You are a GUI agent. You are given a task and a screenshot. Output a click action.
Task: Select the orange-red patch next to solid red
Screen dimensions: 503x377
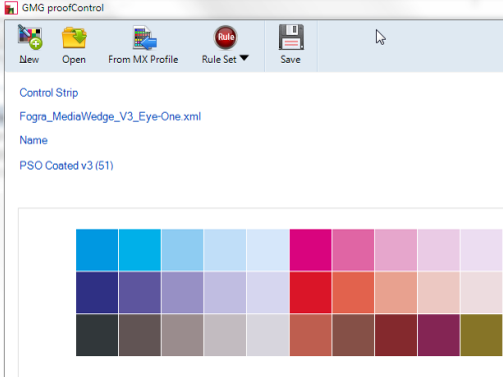(x=353, y=292)
